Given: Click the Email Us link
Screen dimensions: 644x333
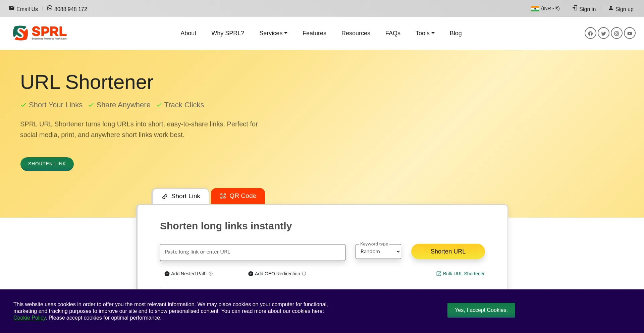Looking at the screenshot, I should 23,9.
